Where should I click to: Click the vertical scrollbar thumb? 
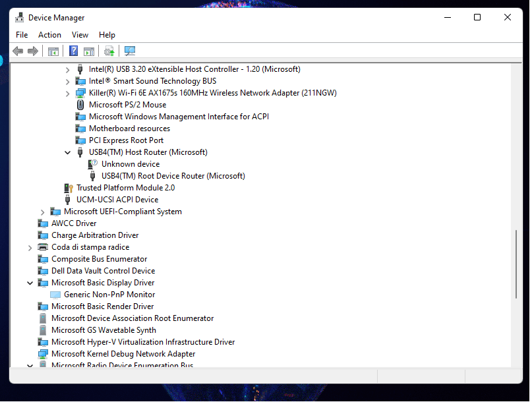(516, 264)
